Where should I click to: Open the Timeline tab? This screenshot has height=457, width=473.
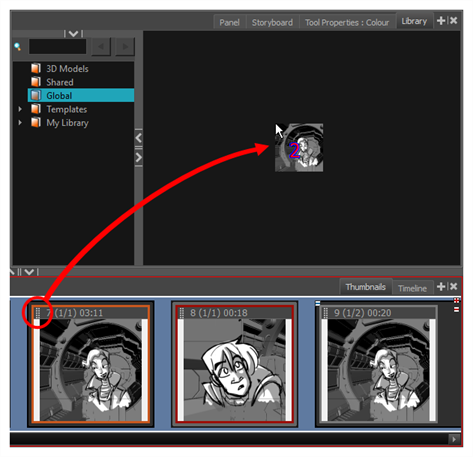pyautogui.click(x=412, y=288)
